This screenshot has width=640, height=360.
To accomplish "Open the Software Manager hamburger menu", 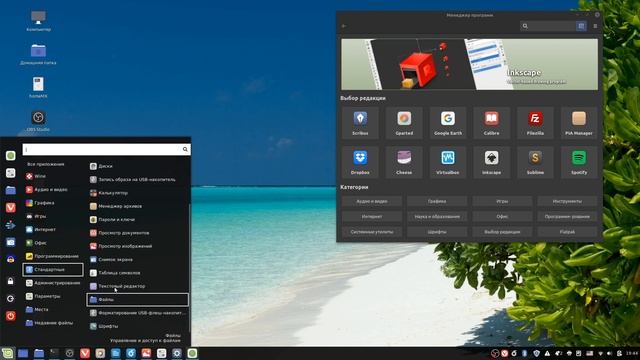I will click(x=595, y=26).
